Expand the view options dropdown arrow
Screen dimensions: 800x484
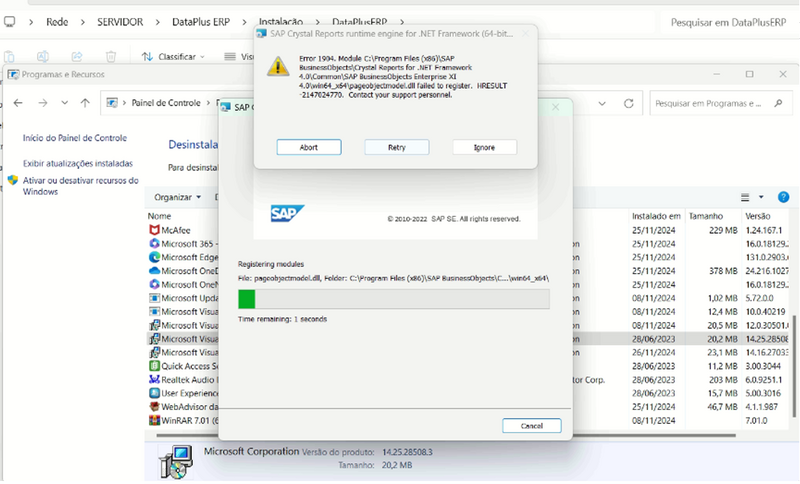[x=761, y=197]
